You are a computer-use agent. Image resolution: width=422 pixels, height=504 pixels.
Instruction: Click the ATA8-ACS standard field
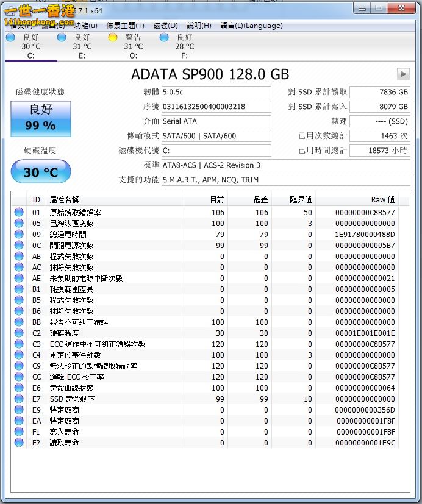click(x=285, y=165)
